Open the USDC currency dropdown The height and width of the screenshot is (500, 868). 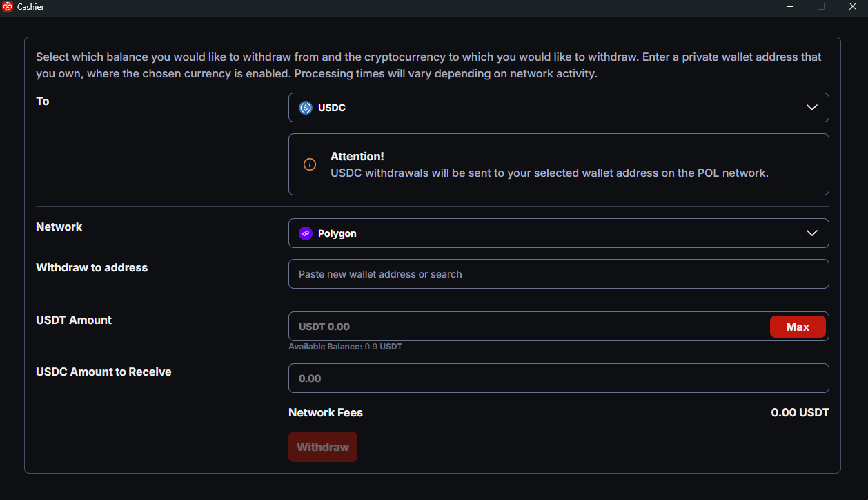pos(558,108)
